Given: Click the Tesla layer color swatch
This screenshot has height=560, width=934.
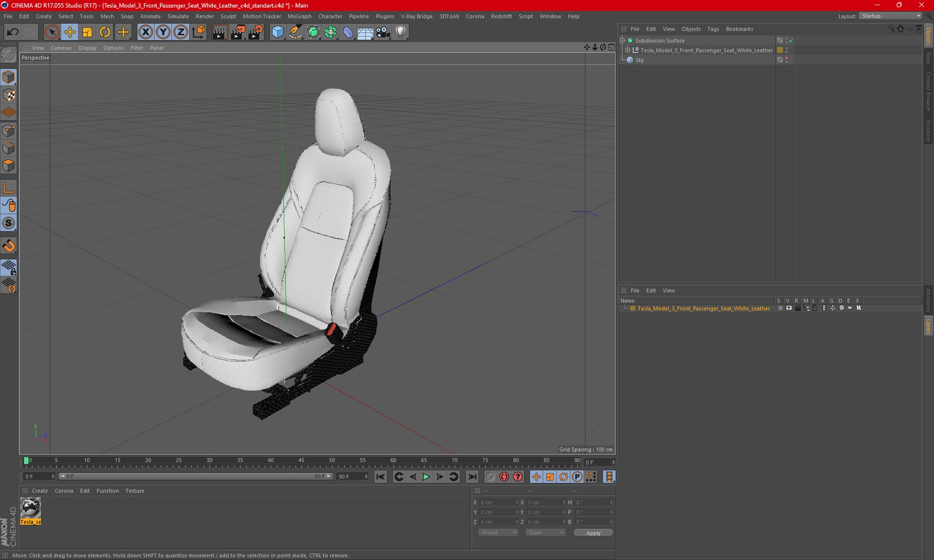Looking at the screenshot, I should 633,308.
